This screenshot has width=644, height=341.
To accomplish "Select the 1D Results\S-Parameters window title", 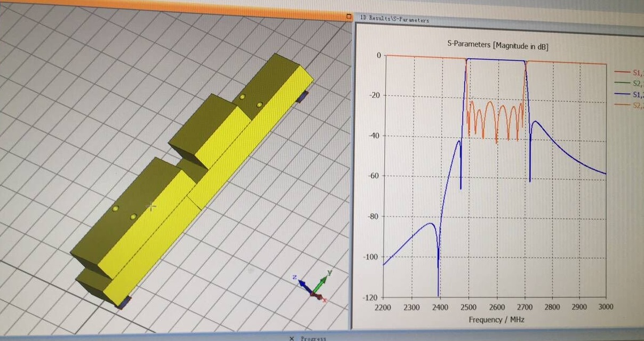I will point(395,20).
